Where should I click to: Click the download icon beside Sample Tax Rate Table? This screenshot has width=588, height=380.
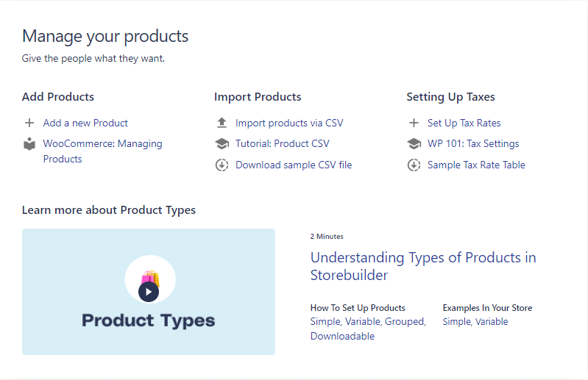pyautogui.click(x=414, y=165)
